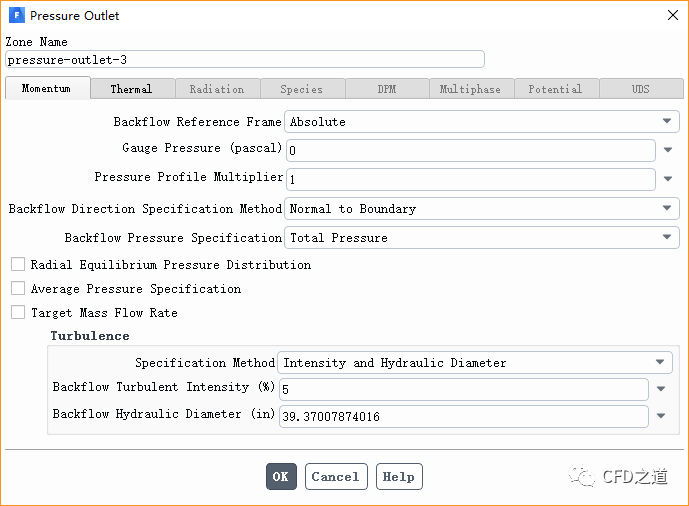Open Help for Pressure Outlet
This screenshot has width=689, height=506.
coord(399,477)
